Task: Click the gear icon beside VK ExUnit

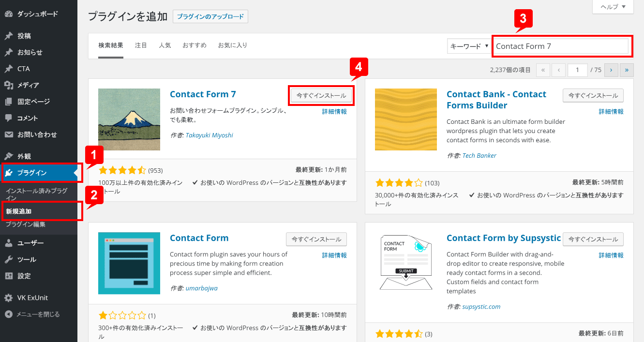Action: 9,297
